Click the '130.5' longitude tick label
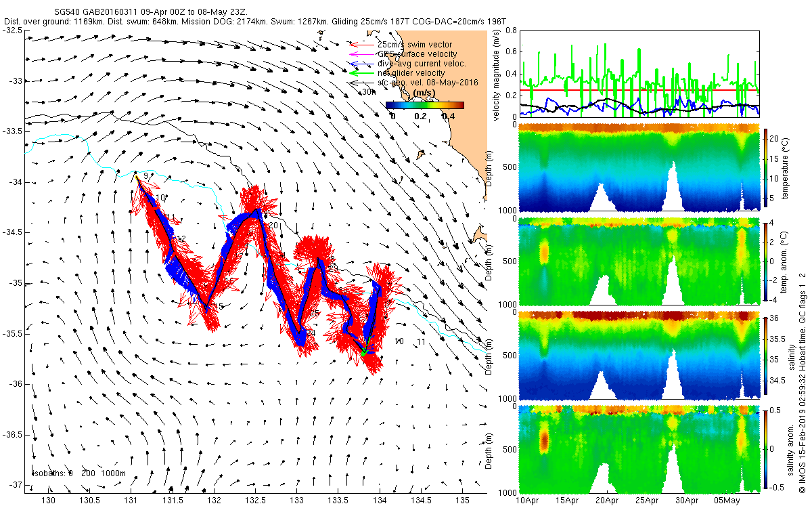Image resolution: width=812 pixels, height=508 pixels. pyautogui.click(x=90, y=501)
